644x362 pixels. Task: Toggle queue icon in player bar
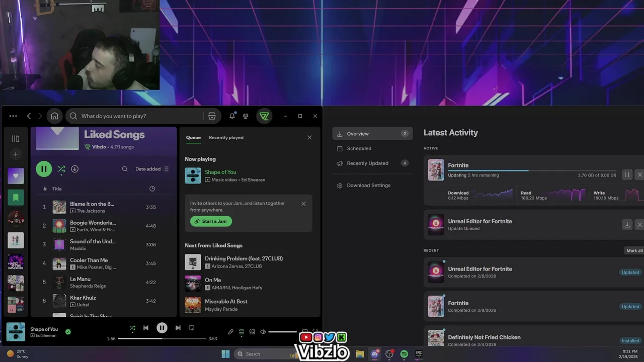coord(242,332)
